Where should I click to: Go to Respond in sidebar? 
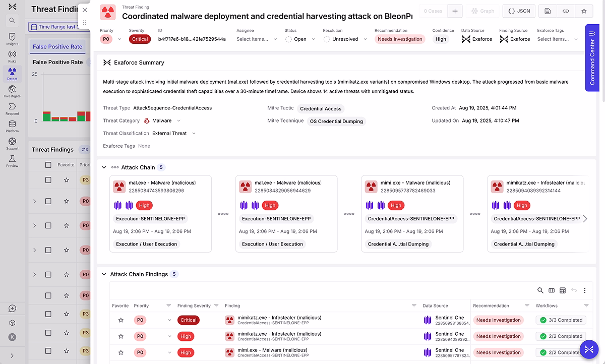click(x=12, y=109)
